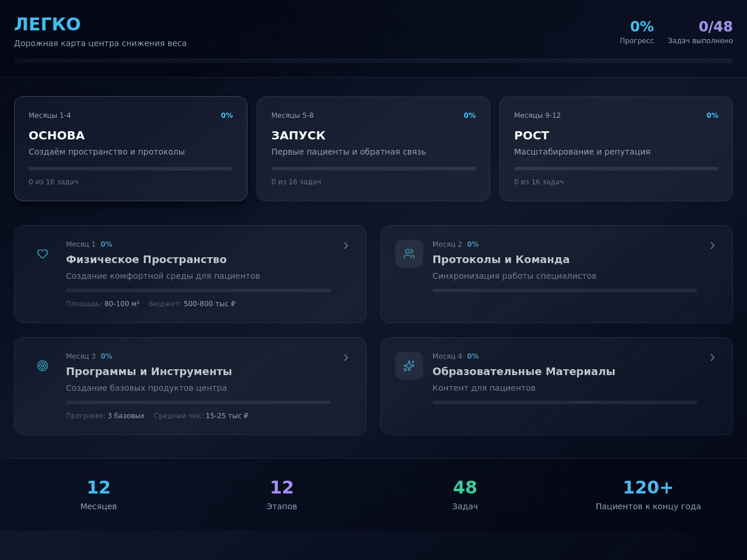747x560 pixels.
Task: Click the Месяц 2 progress bar
Action: 565,290
